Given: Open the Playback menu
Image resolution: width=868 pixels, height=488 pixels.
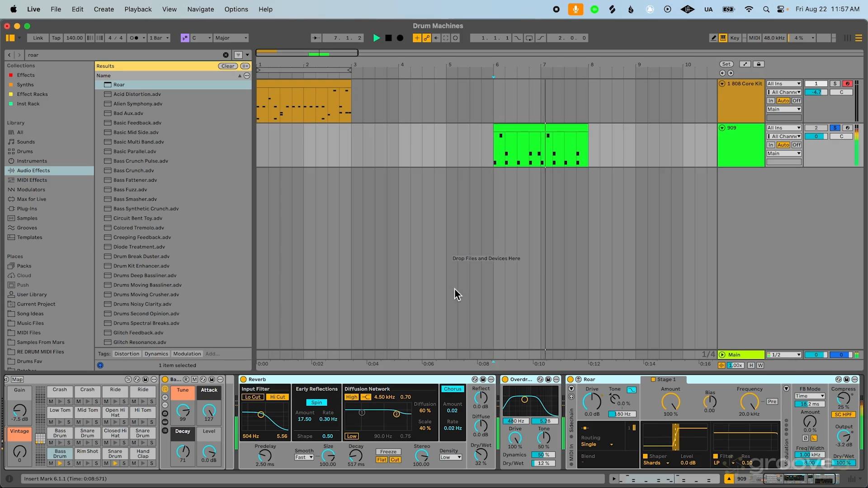Looking at the screenshot, I should [138, 9].
